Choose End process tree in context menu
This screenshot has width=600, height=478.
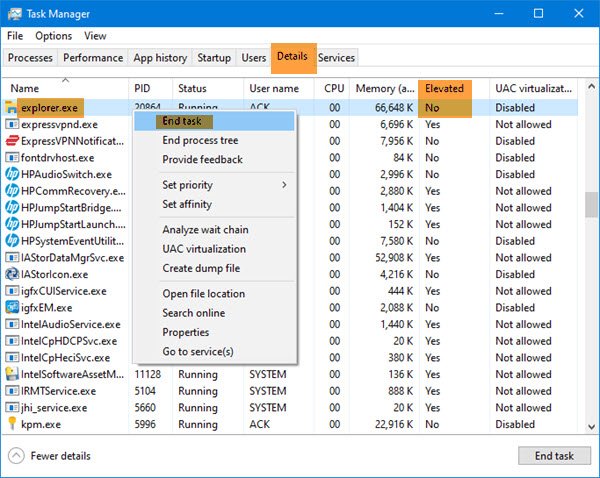point(214,140)
